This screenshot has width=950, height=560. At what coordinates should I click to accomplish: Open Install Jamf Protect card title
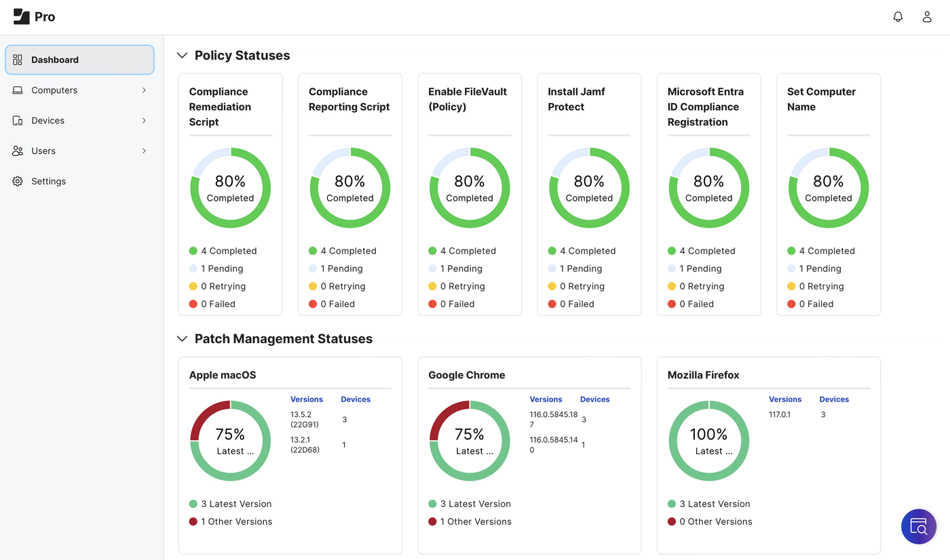(577, 99)
